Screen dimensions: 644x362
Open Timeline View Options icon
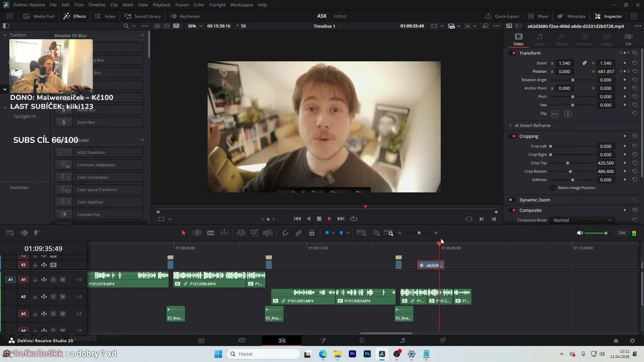click(x=10, y=233)
